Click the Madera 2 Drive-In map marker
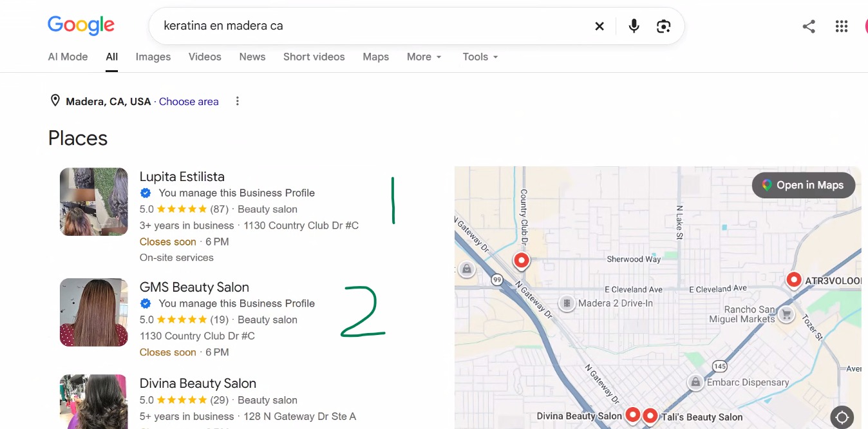Screen dimensions: 868x429 (567, 303)
